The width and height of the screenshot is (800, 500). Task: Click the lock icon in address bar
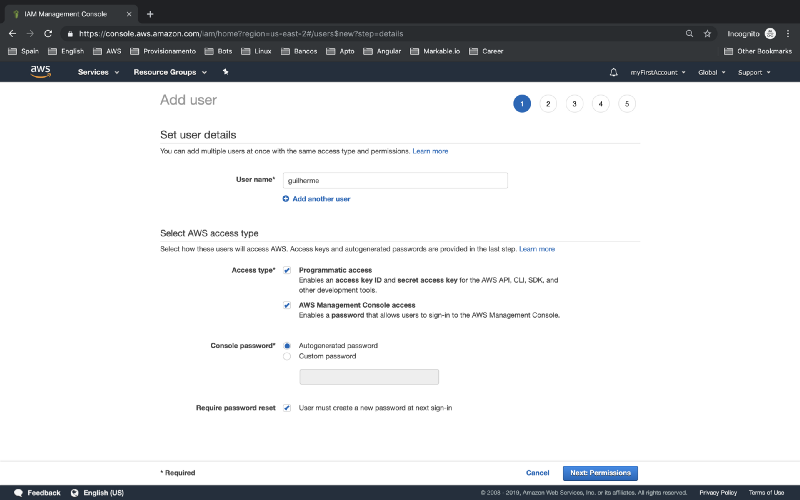[70, 34]
